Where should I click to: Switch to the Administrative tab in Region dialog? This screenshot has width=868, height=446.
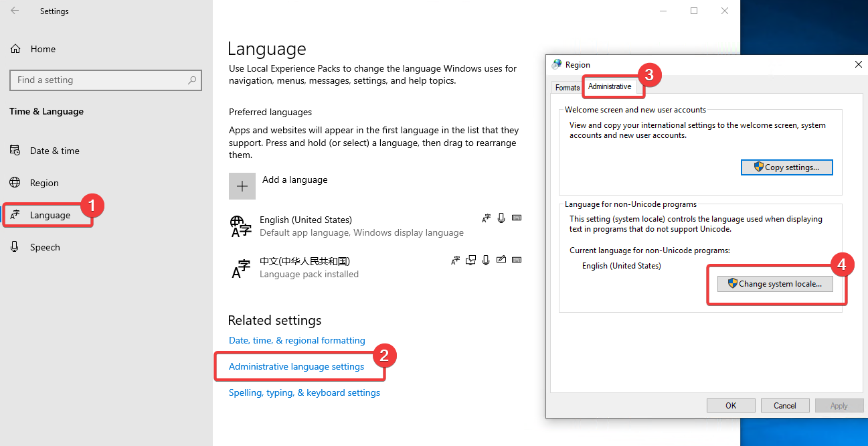tap(610, 86)
